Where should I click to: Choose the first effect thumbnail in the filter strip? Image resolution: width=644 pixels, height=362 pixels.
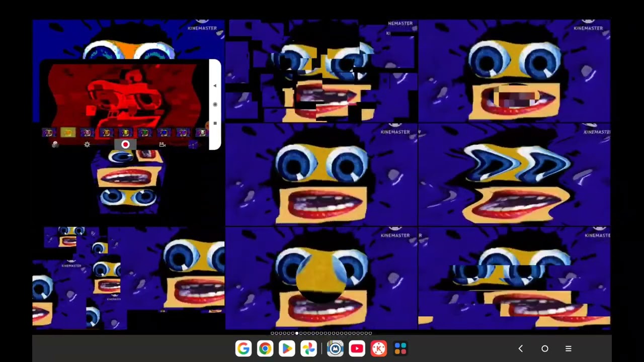pyautogui.click(x=49, y=132)
